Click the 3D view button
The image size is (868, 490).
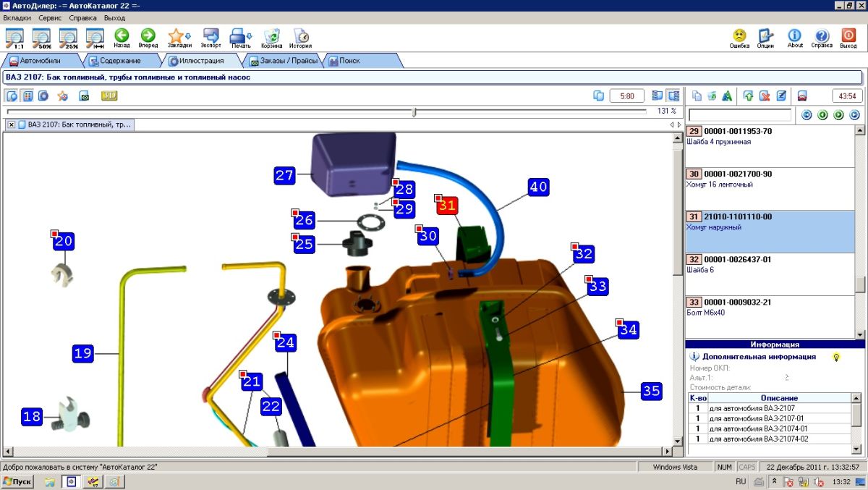109,96
